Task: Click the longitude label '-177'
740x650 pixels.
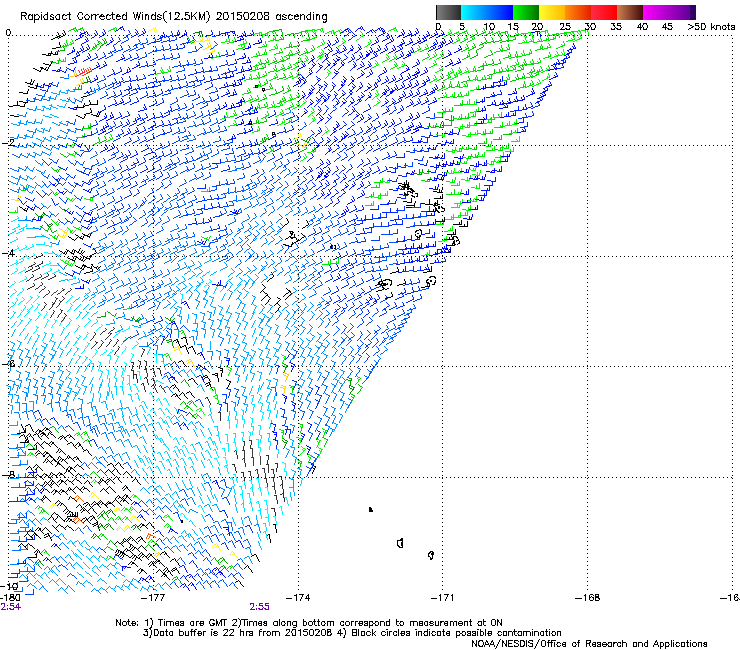Action: click(154, 598)
